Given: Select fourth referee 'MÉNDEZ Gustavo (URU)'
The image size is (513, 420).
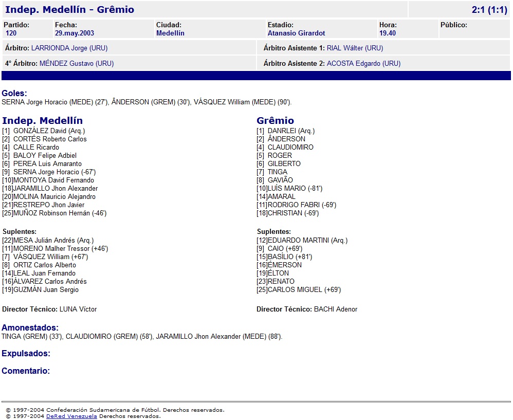Looking at the screenshot, I should 77,63.
